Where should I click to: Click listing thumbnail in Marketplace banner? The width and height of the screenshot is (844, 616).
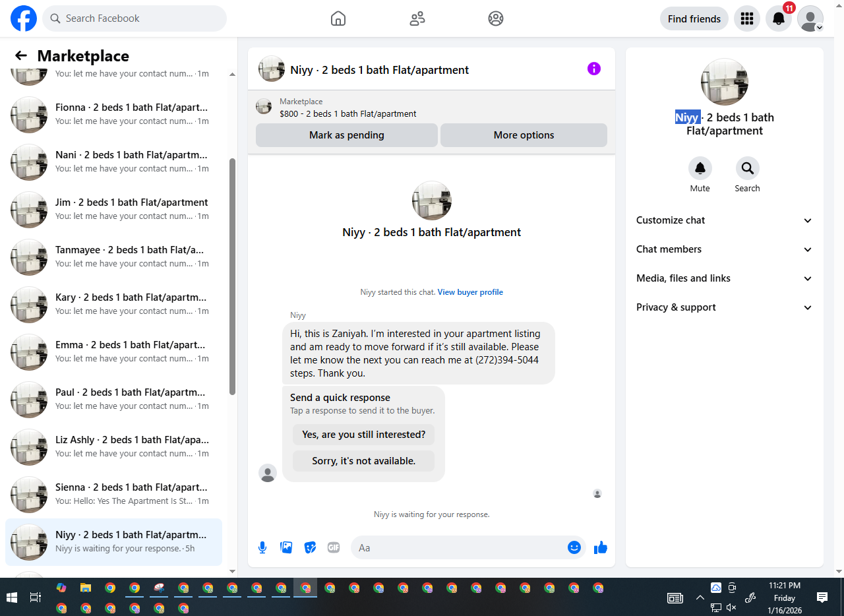264,107
